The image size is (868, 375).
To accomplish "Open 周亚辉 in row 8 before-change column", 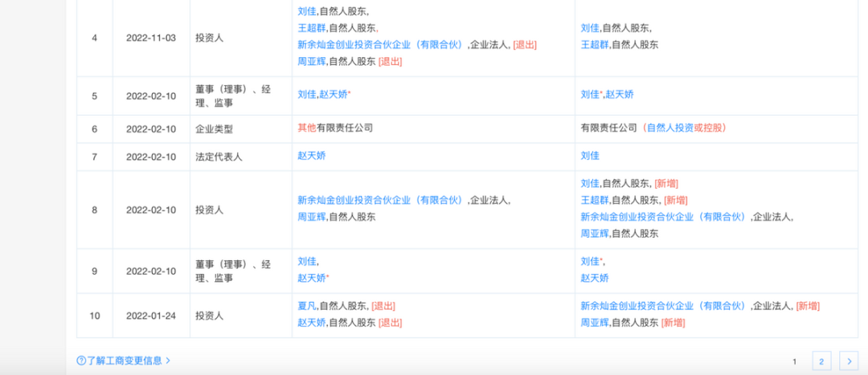I will click(x=312, y=217).
